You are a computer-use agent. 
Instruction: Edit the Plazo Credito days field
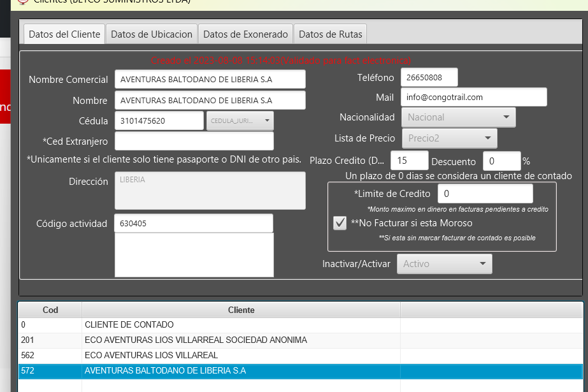click(x=408, y=161)
